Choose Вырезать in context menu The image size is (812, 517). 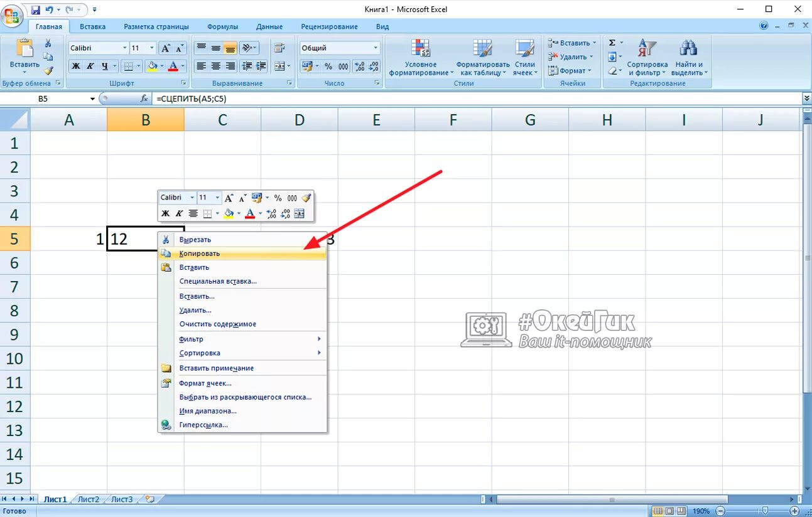click(x=242, y=240)
